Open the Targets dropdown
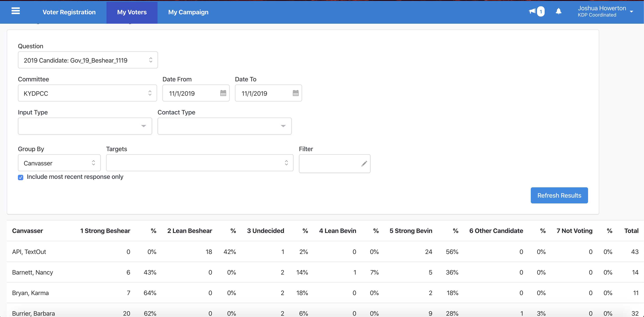 tap(199, 163)
